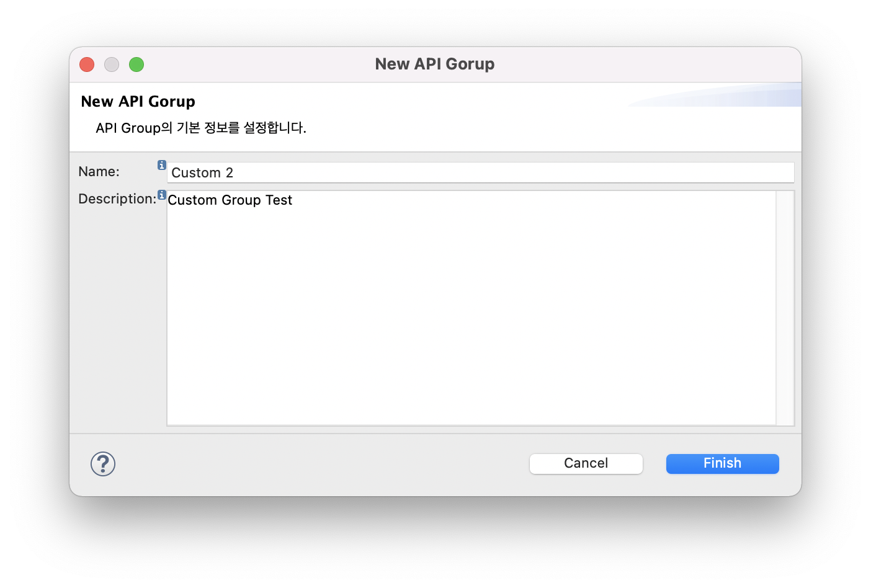Click the New API Gorup title bar
871x588 pixels.
click(434, 64)
